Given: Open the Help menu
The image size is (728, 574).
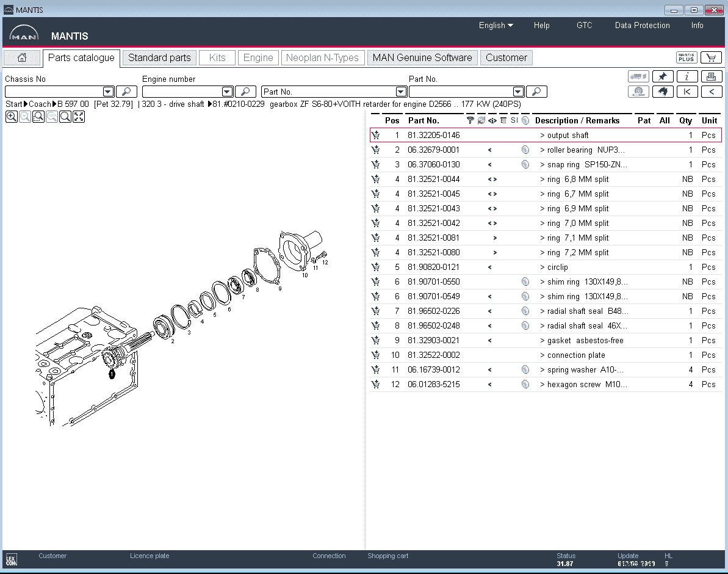Looking at the screenshot, I should click(x=541, y=26).
